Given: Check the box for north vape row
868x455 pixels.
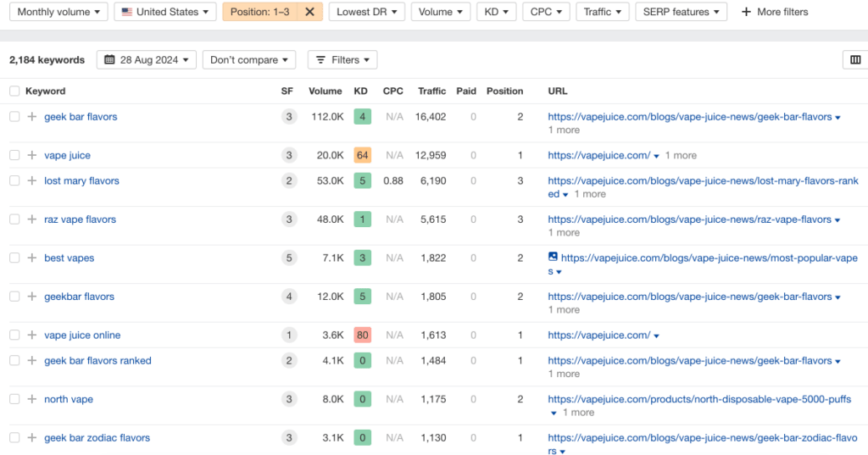Looking at the screenshot, I should 14,400.
